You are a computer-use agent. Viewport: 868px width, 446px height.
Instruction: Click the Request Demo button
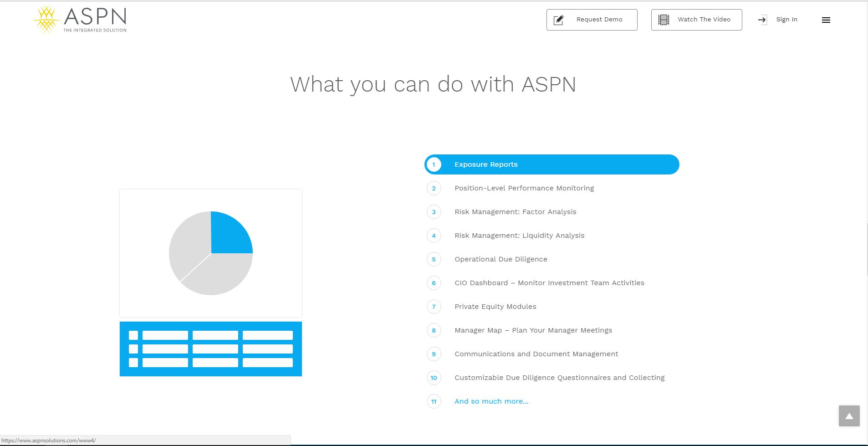[x=592, y=20]
